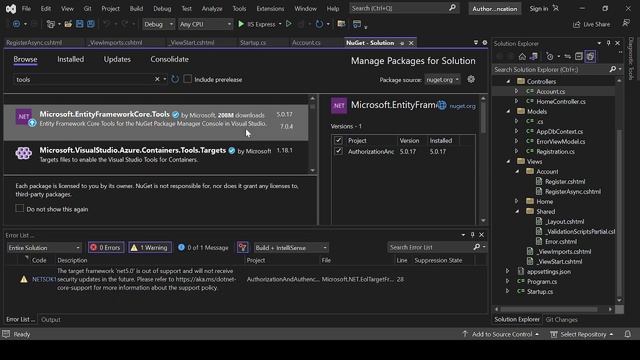Open Build + IntelliSense dropdown

(x=291, y=248)
